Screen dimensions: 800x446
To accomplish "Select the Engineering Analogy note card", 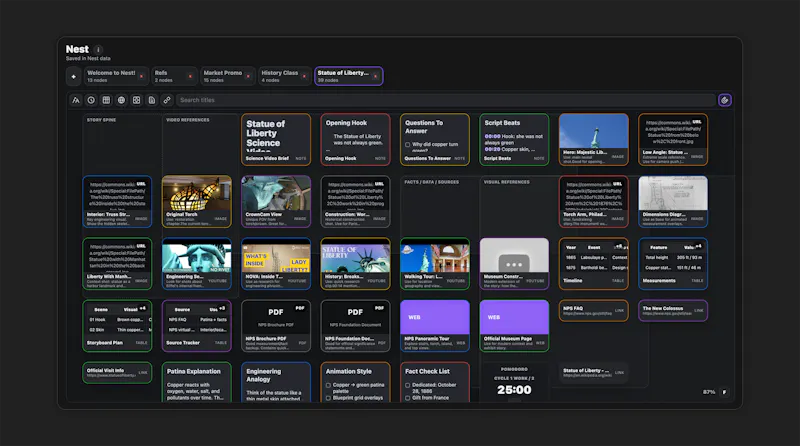I will coord(276,382).
